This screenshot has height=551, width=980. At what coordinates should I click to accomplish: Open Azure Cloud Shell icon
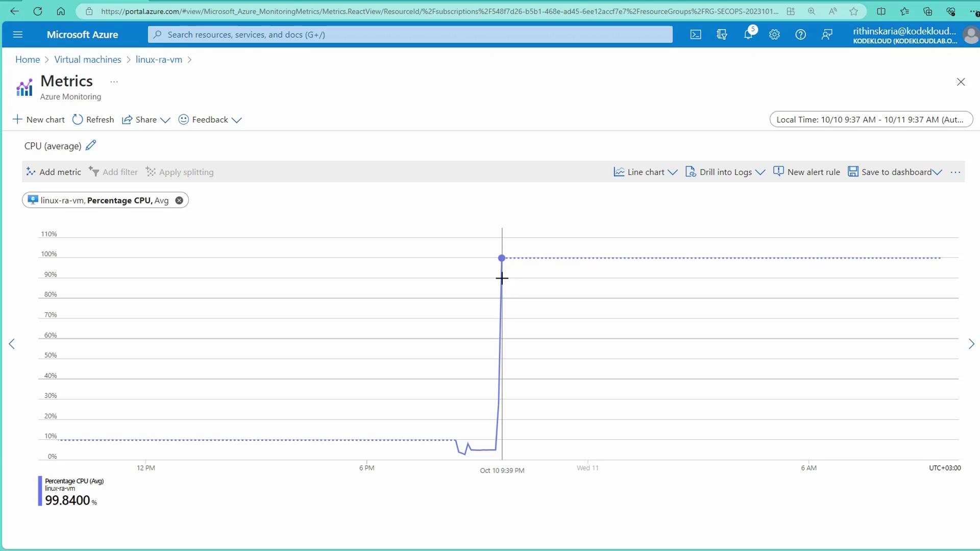click(x=696, y=35)
